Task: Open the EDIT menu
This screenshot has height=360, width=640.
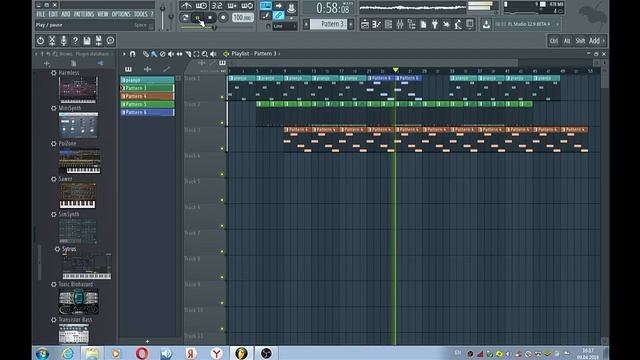Action: click(53, 14)
